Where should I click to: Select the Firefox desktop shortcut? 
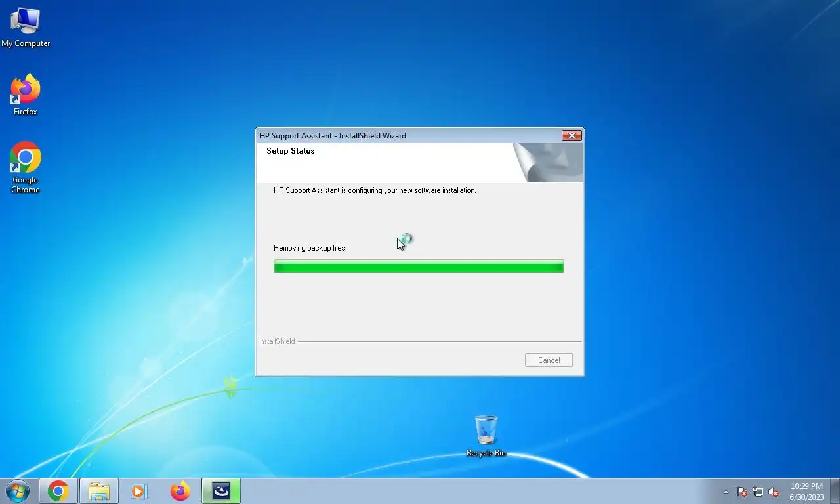pos(26,95)
